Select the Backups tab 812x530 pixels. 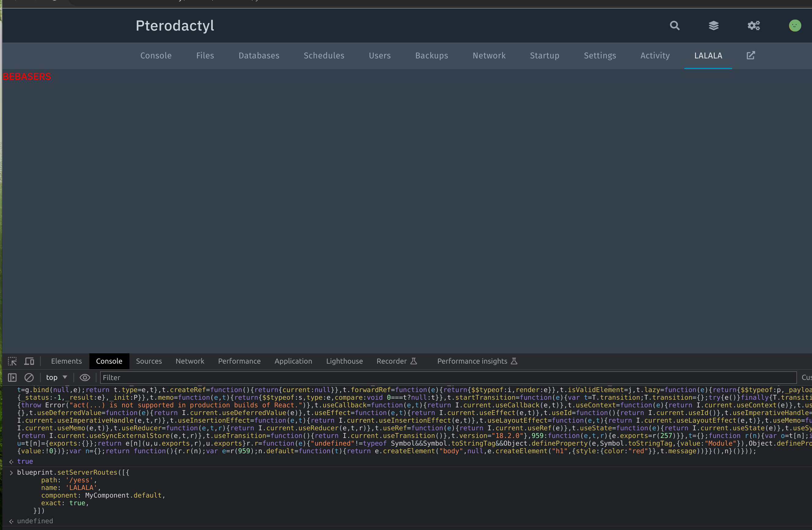[x=432, y=56]
